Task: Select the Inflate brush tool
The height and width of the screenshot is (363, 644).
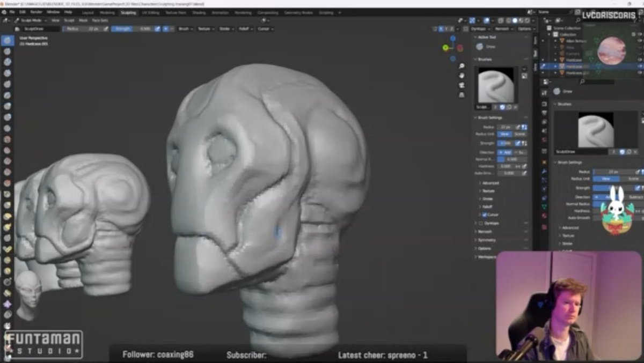Action: tap(8, 107)
